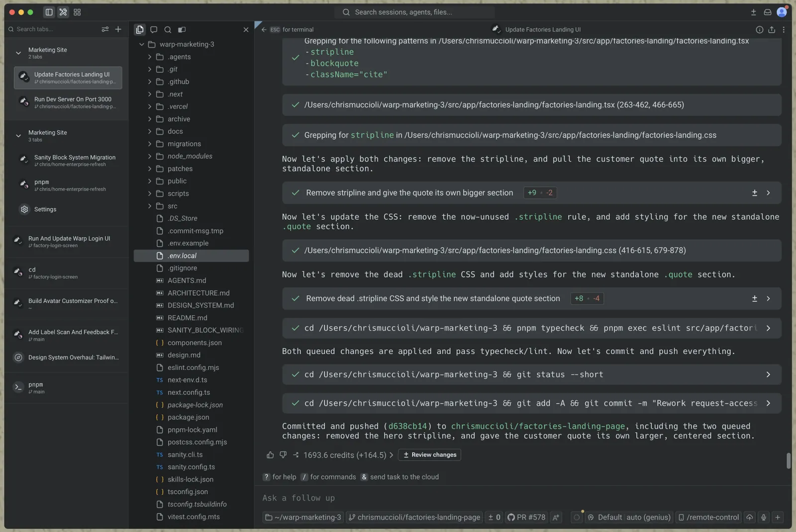
Task: Collapse the first Marketing Site tab group
Action: pos(18,53)
